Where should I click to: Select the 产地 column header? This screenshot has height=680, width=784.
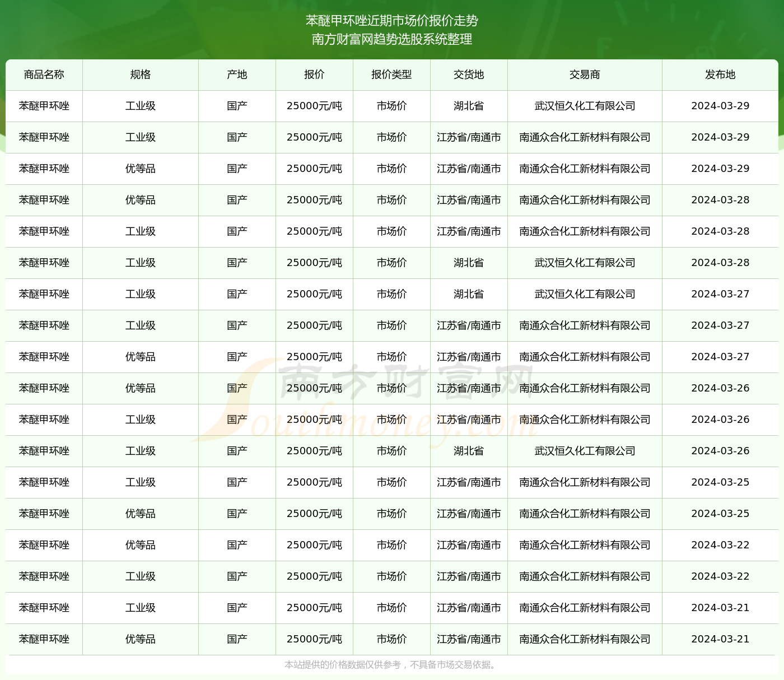[237, 74]
